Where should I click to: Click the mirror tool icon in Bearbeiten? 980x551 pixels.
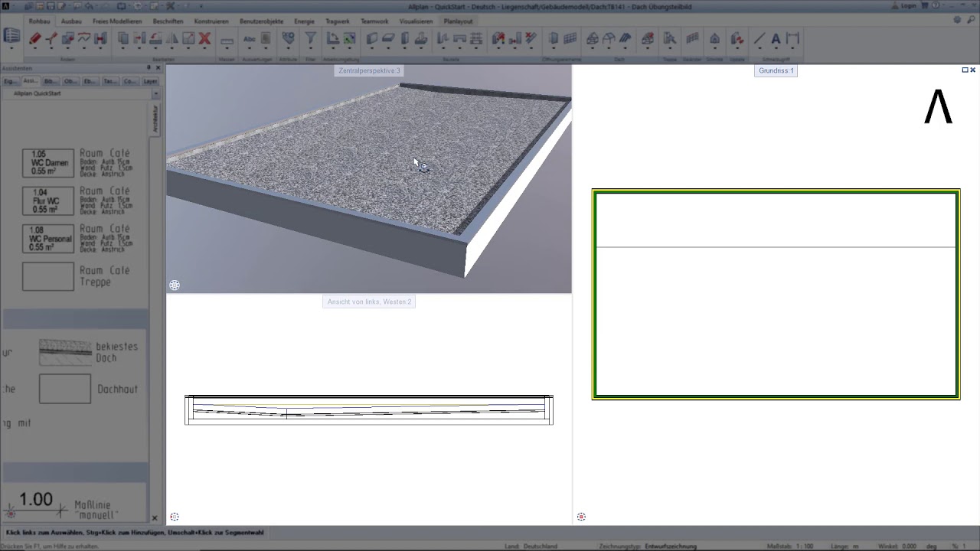[172, 38]
